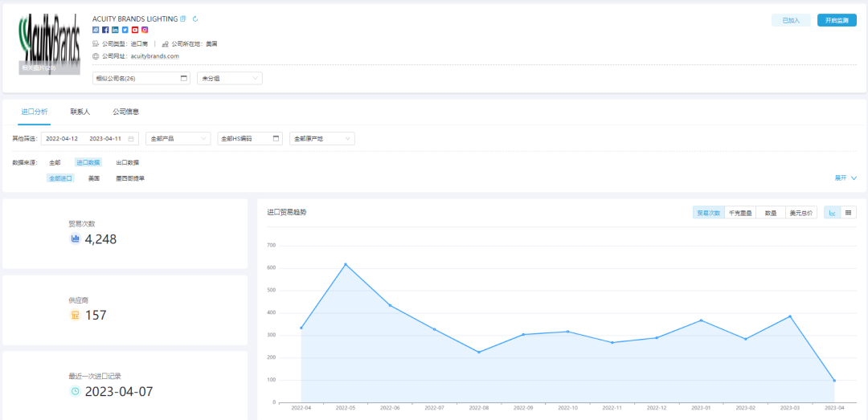The image size is (868, 420).
Task: Open the 未分组 group dropdown
Action: click(229, 79)
